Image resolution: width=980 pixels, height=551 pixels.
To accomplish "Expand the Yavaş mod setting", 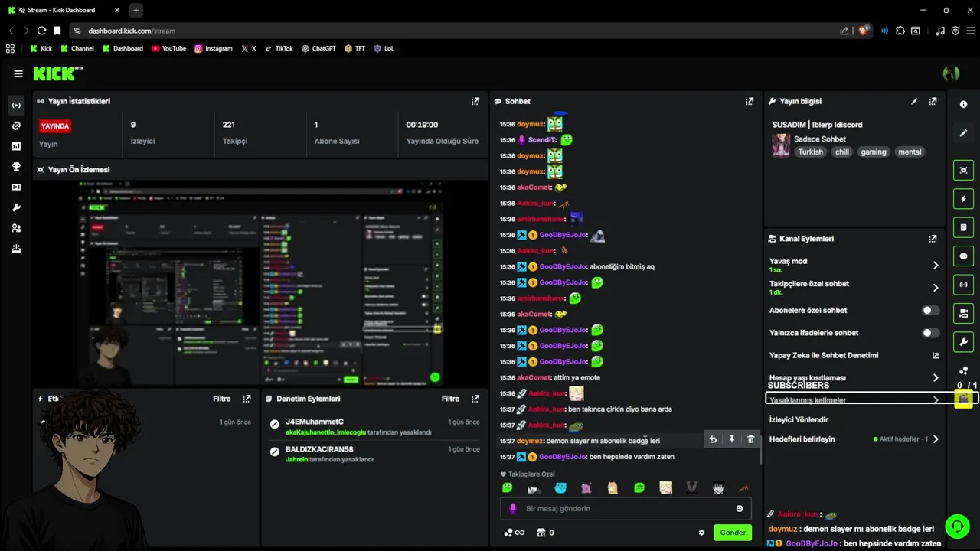I will (935, 266).
